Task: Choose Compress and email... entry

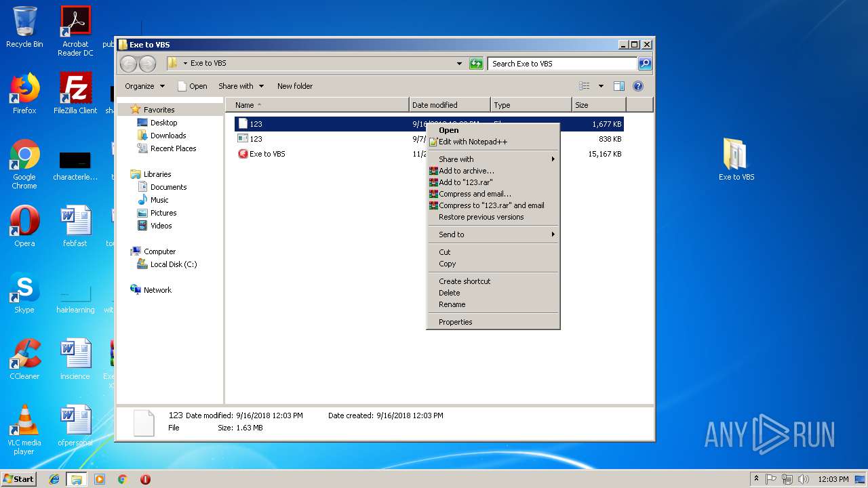Action: (x=493, y=194)
